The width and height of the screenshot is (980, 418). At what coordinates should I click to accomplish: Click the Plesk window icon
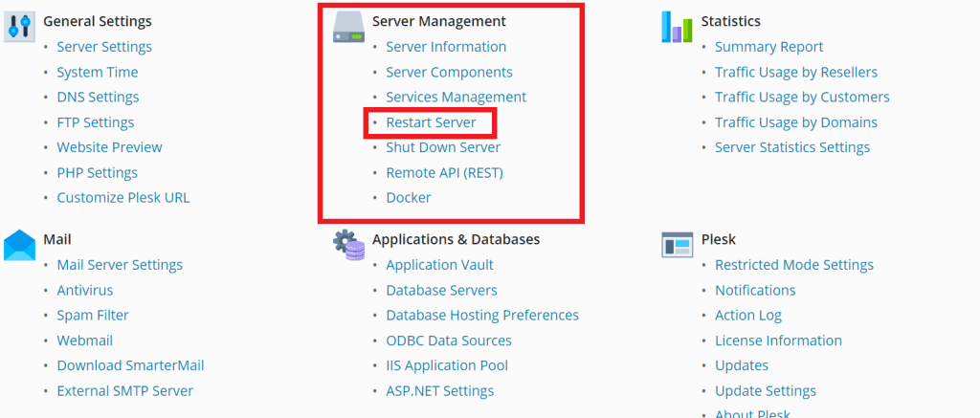(677, 245)
